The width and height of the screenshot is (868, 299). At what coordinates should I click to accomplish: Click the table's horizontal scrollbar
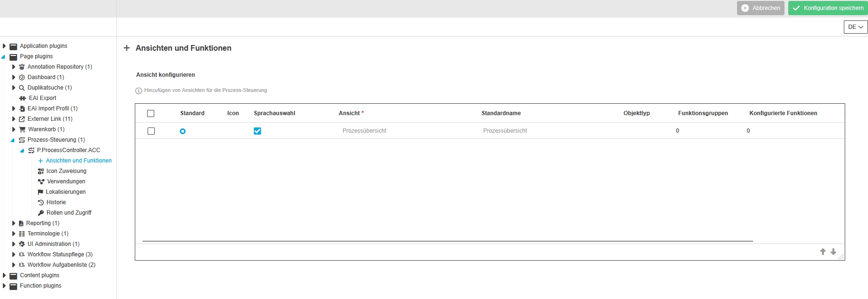(447, 241)
